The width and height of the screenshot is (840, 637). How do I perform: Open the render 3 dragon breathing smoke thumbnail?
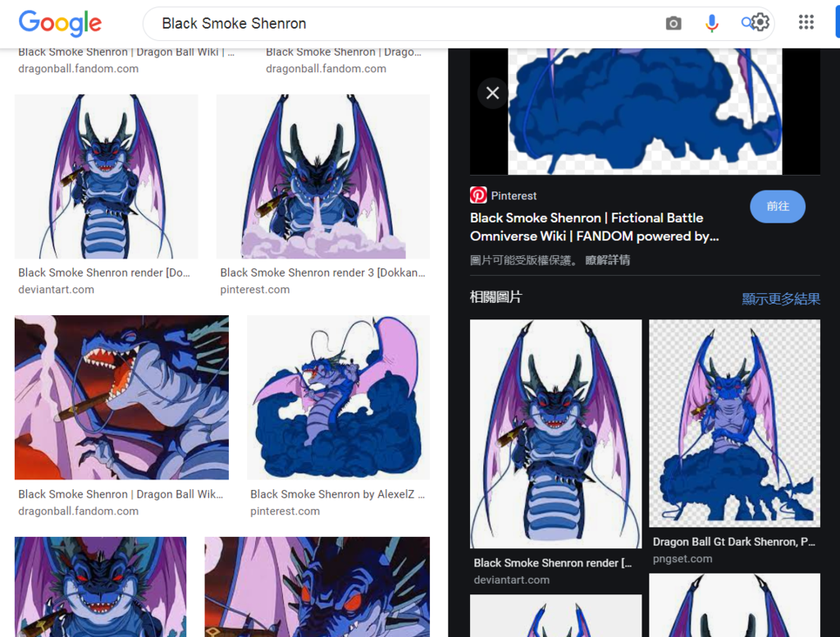pos(323,176)
